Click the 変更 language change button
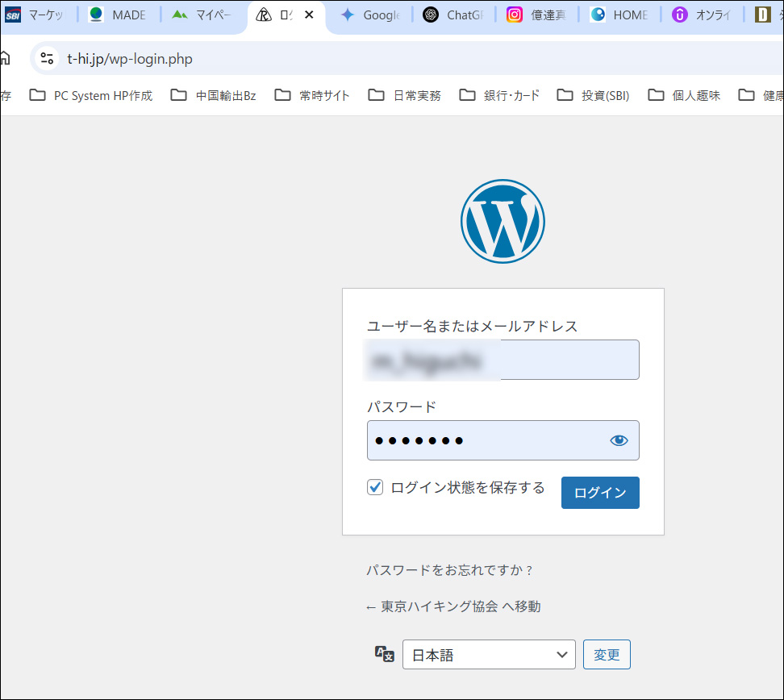The height and width of the screenshot is (700, 784). 607,655
